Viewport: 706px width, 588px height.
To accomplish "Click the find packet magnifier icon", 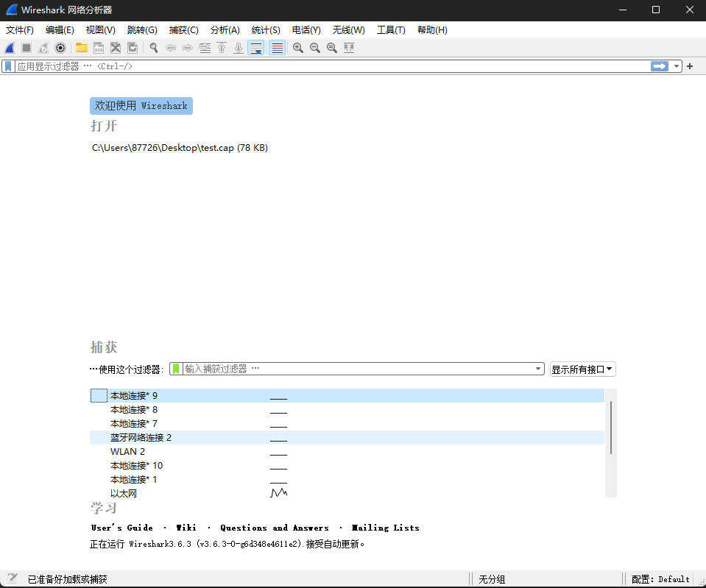I will pyautogui.click(x=154, y=48).
